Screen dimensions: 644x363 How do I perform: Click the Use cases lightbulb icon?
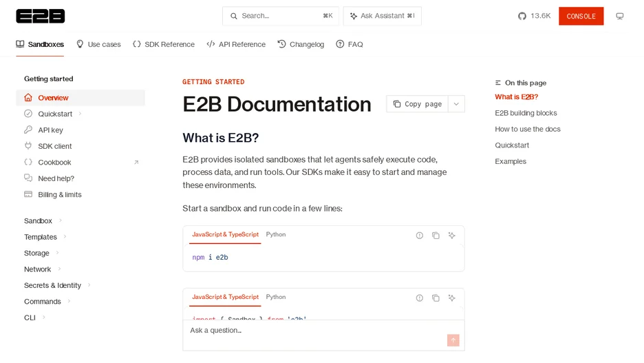coord(80,44)
